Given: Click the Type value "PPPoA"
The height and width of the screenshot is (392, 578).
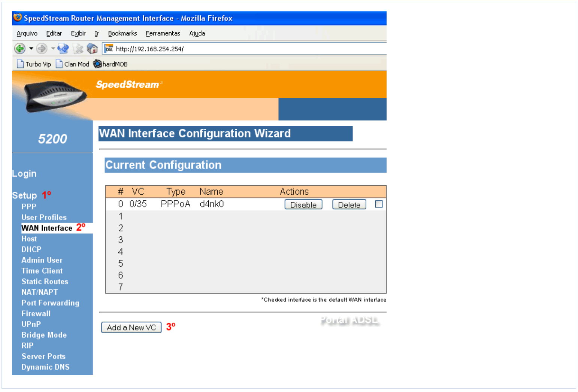Looking at the screenshot, I should click(x=175, y=204).
